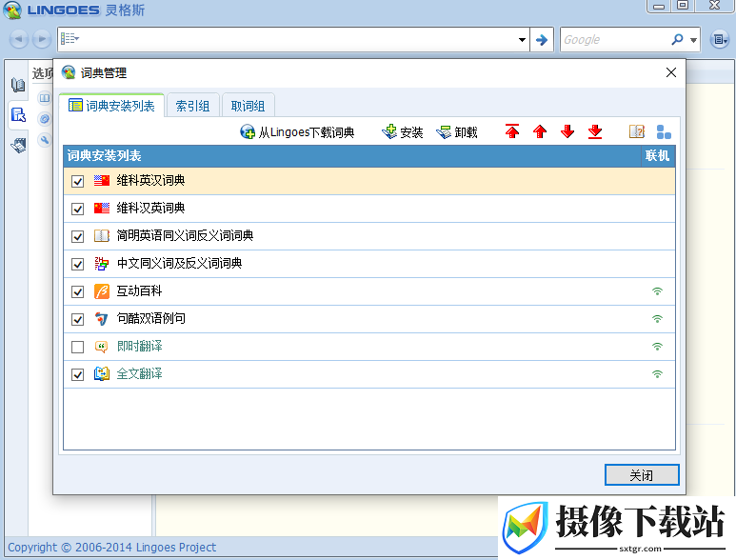Image resolution: width=736 pixels, height=560 pixels.
Task: Click the Google search input field
Action: [x=615, y=39]
